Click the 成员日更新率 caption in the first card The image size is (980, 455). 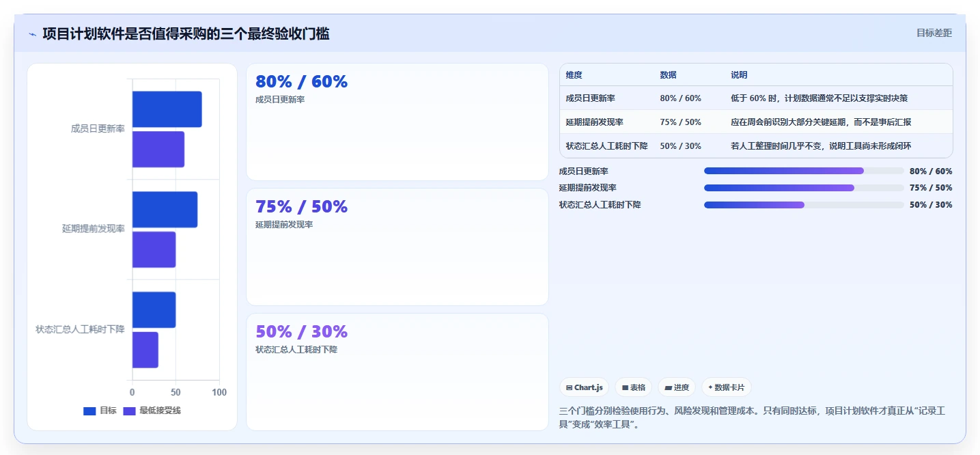pos(280,100)
